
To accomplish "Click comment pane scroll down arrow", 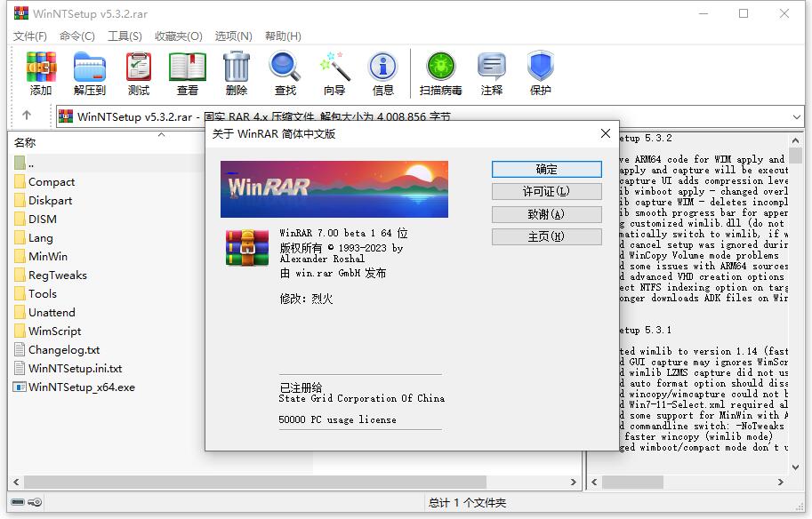I will tap(795, 467).
